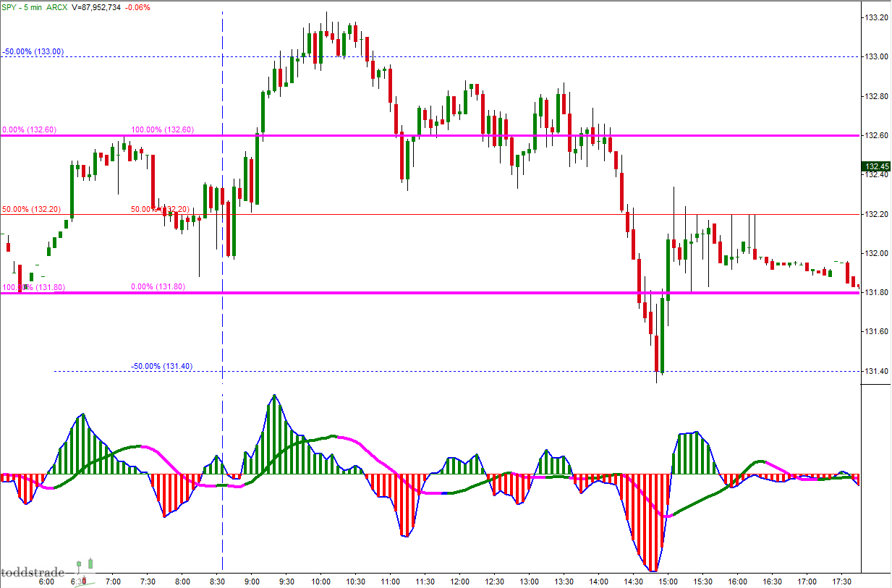
Task: Click the toddstrade candlestick logo icon
Action: (85, 564)
